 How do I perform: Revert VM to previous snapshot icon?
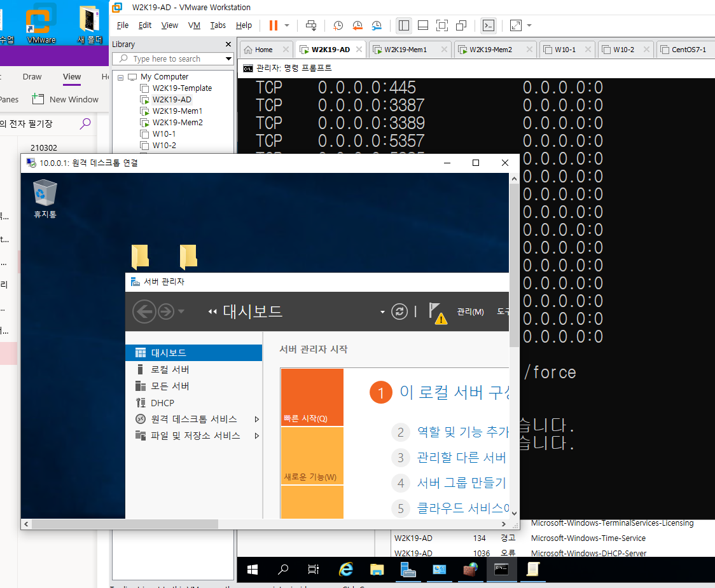click(357, 25)
